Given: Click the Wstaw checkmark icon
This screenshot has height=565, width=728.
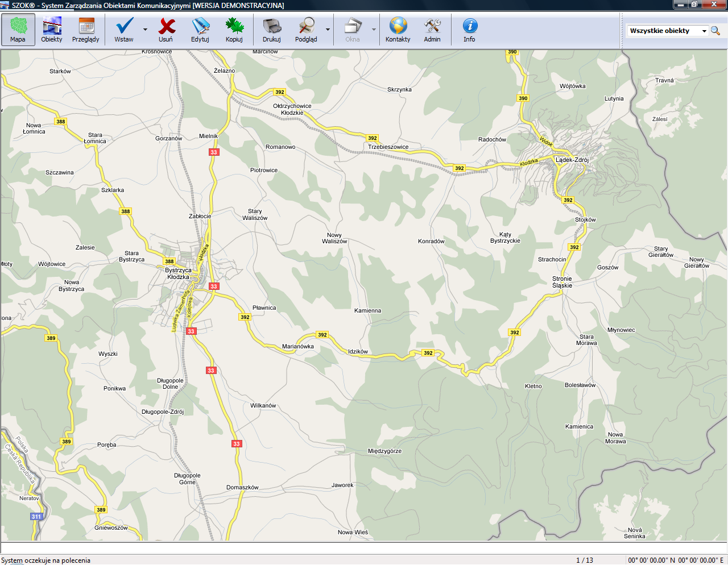Looking at the screenshot, I should click(x=124, y=30).
